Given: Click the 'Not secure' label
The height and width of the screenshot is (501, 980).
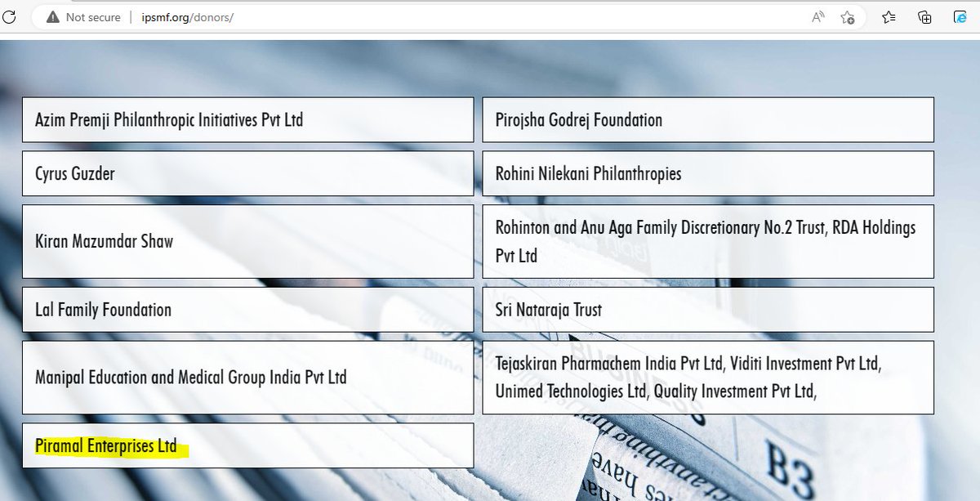Looking at the screenshot, I should coord(93,17).
